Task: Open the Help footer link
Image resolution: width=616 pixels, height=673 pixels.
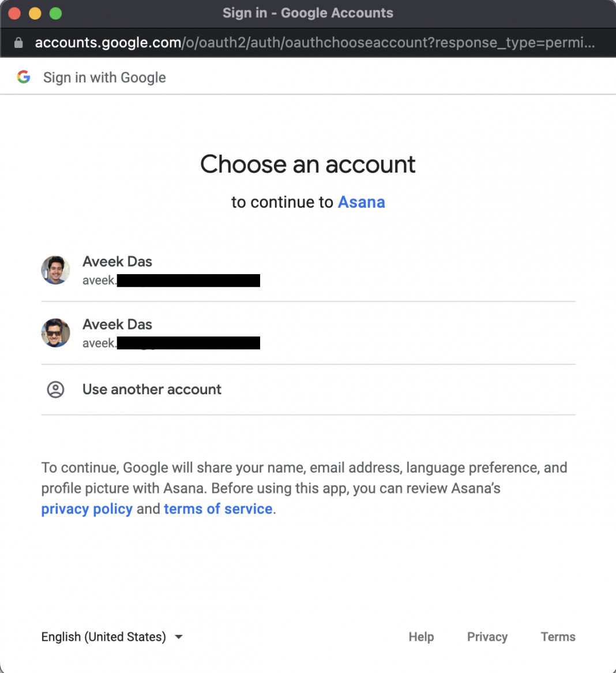Action: tap(421, 637)
